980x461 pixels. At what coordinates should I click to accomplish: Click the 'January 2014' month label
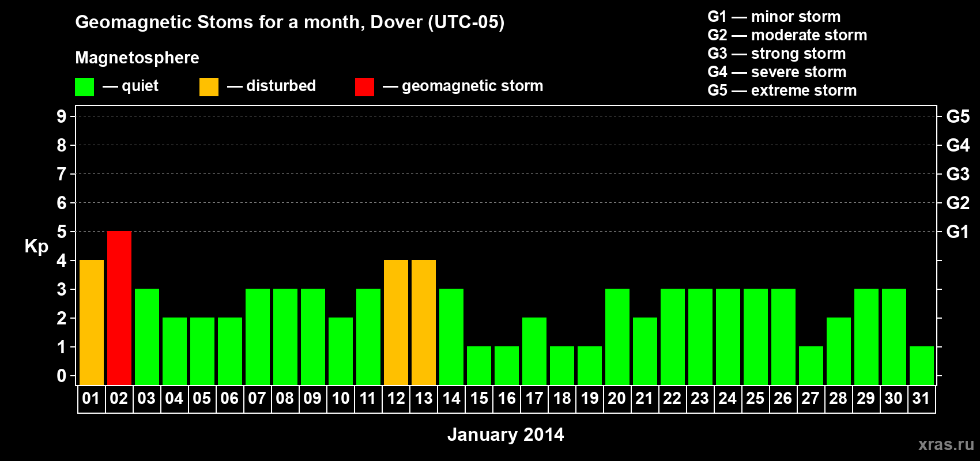point(506,434)
